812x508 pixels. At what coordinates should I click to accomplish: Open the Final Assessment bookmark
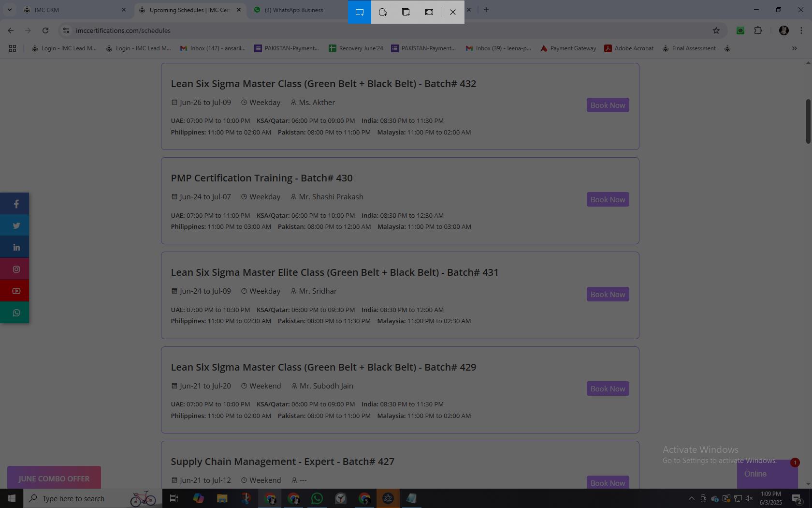click(x=689, y=48)
